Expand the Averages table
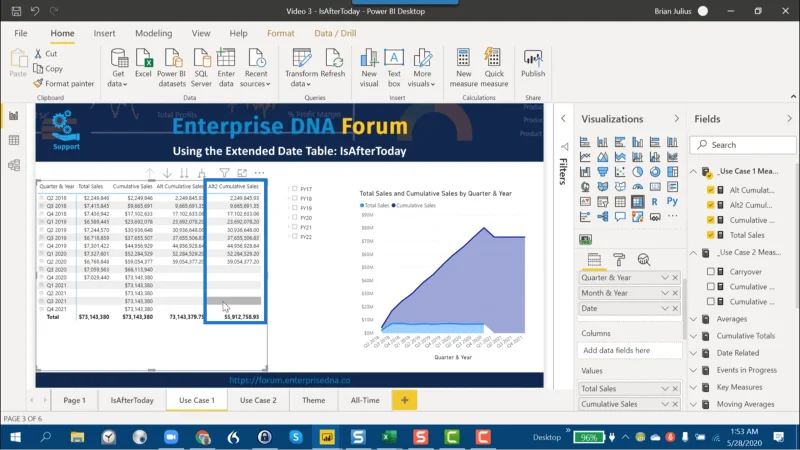Screen dimensions: 800x450 693,319
